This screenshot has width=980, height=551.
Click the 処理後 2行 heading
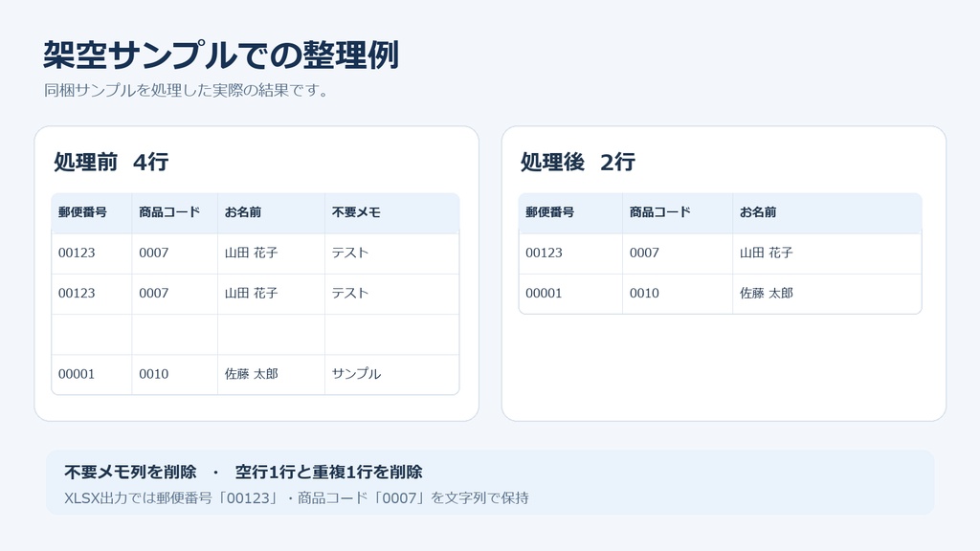point(578,162)
